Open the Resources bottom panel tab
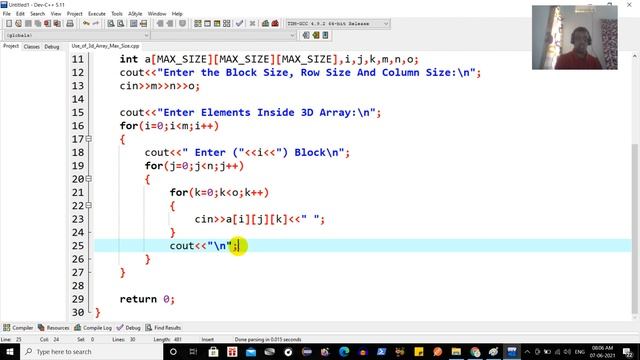Viewport: 640px width, 360px height. (x=53, y=327)
